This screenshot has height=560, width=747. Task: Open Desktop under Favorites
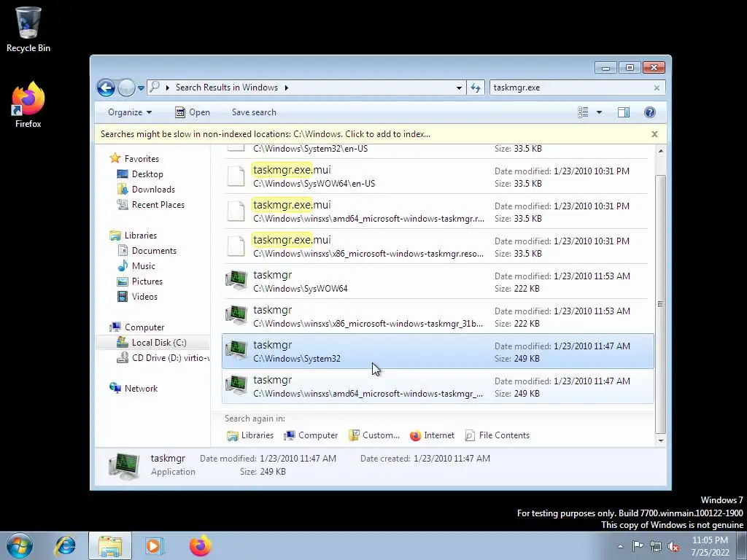coord(147,174)
